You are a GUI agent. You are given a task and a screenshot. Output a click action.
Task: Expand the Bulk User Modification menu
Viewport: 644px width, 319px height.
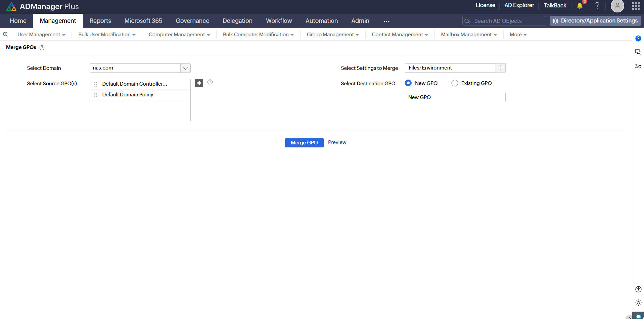[x=107, y=35]
